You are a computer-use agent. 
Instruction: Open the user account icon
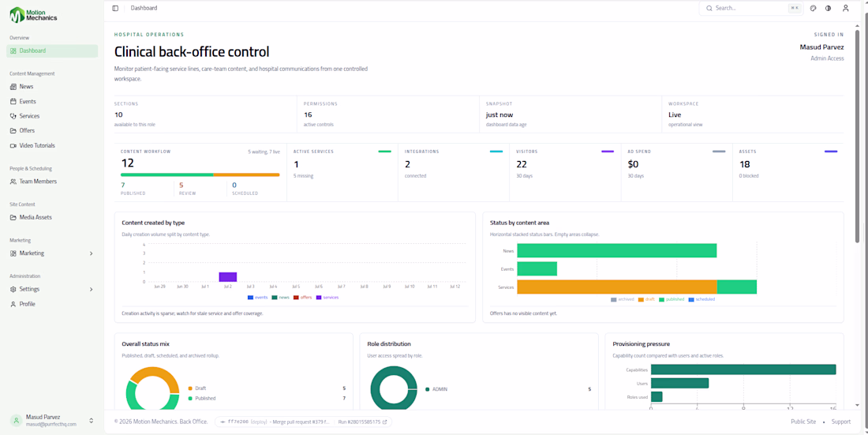point(845,9)
